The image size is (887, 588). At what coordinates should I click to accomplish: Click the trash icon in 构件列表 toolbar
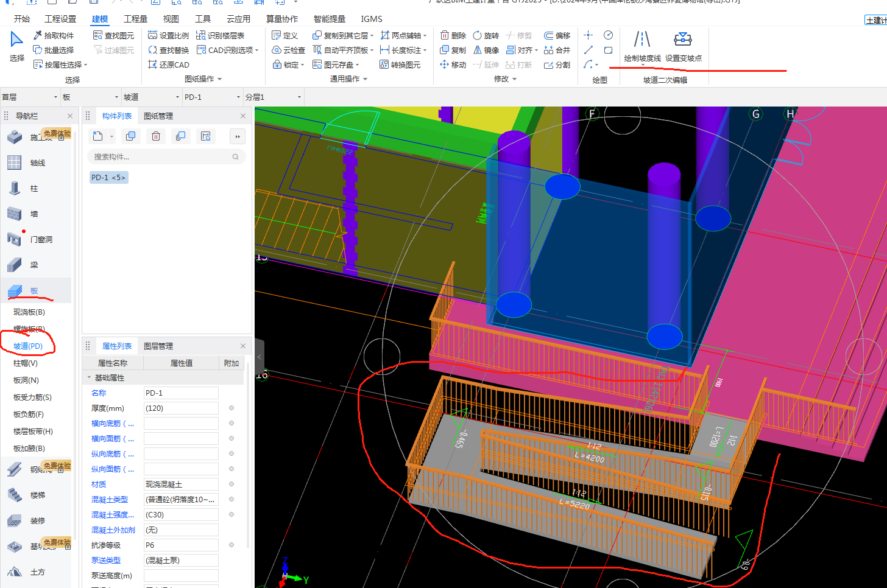tap(156, 136)
